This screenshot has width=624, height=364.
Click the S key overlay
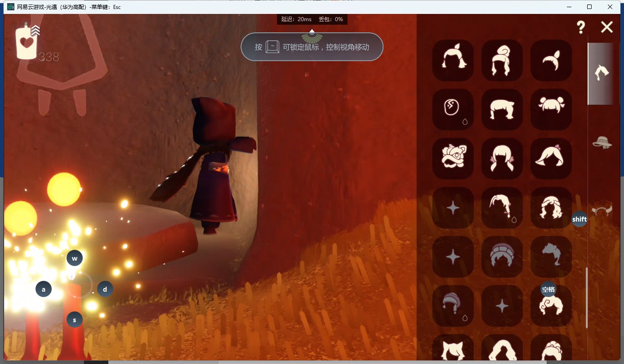click(x=75, y=320)
